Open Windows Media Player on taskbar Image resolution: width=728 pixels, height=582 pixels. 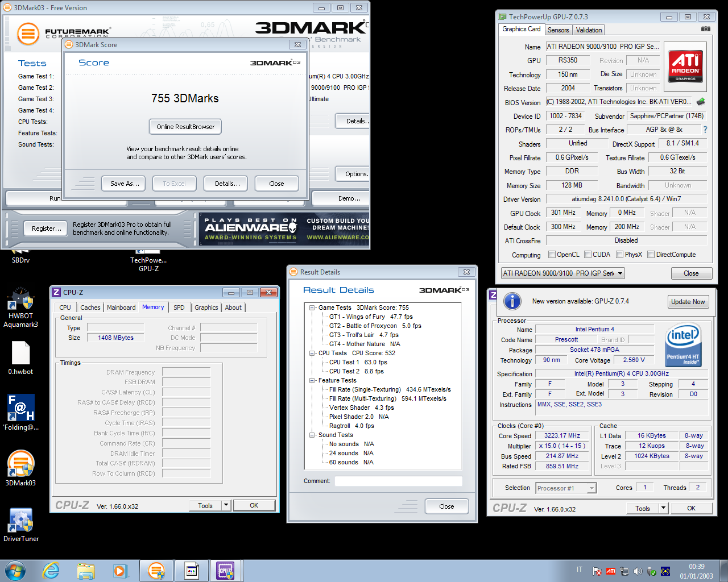[x=120, y=571]
